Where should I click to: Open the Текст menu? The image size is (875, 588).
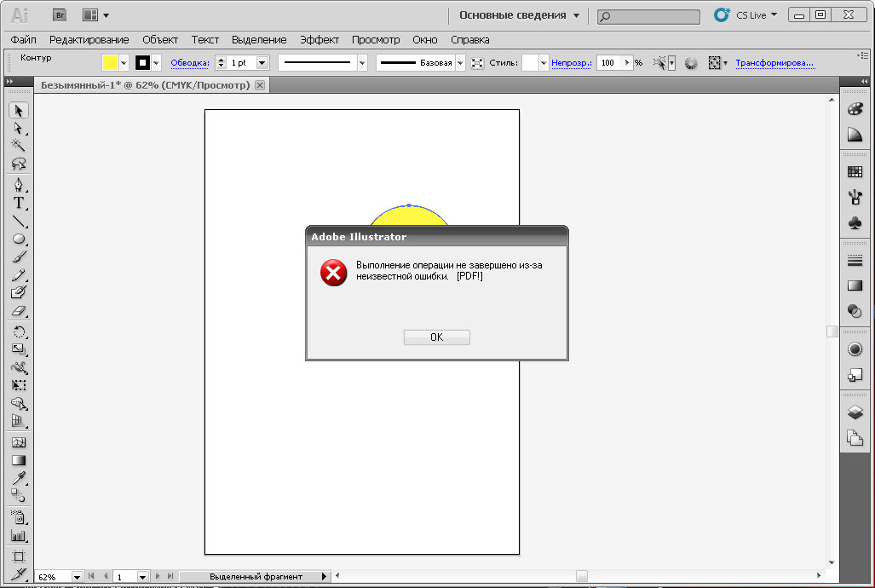point(204,40)
